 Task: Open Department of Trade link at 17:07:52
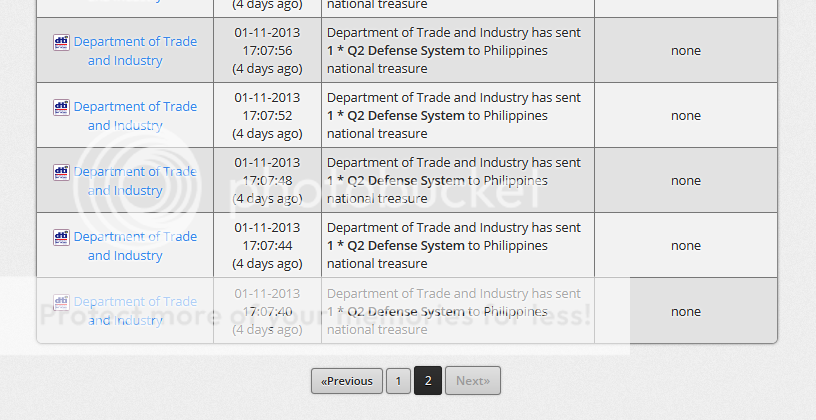[135, 116]
